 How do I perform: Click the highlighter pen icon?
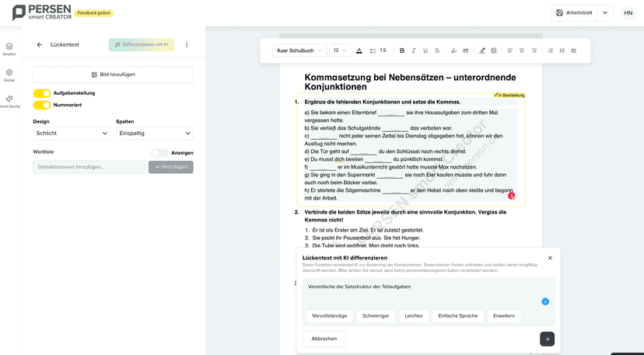tap(482, 50)
